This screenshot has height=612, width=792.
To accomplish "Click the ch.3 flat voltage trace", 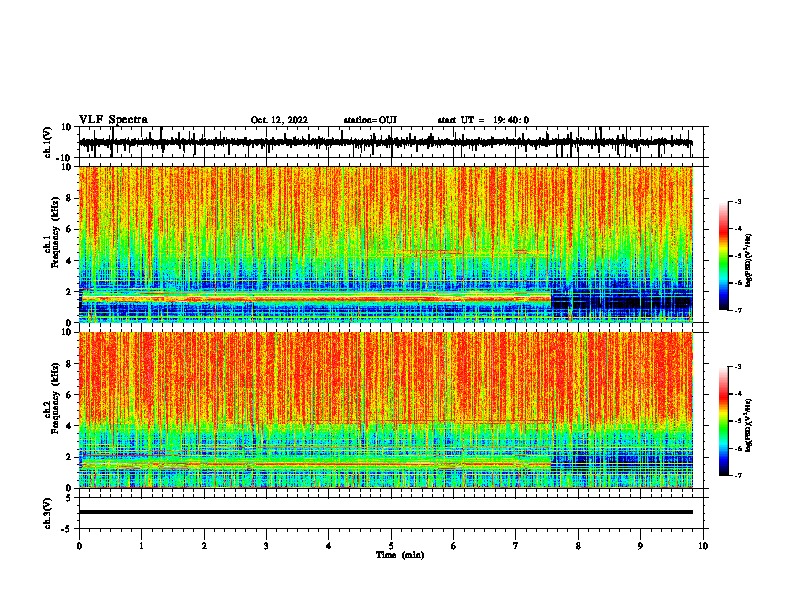I will pos(385,512).
